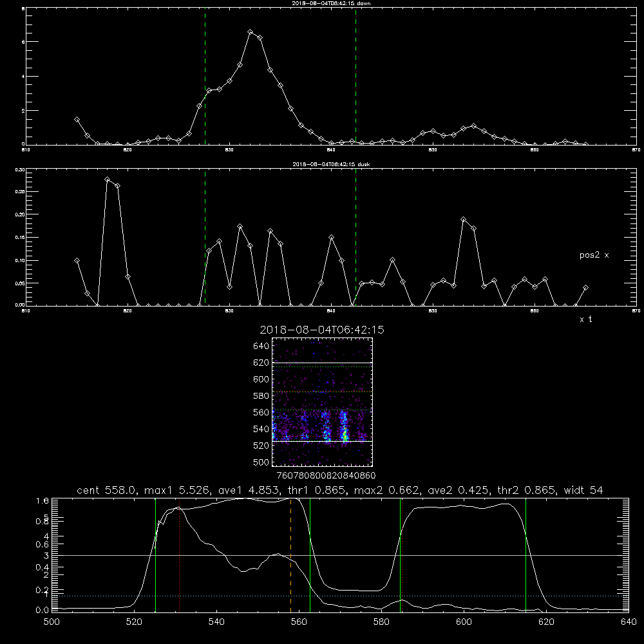Click the '640' x-axis label of bottom plot
The height and width of the screenshot is (644, 644).
[x=629, y=622]
